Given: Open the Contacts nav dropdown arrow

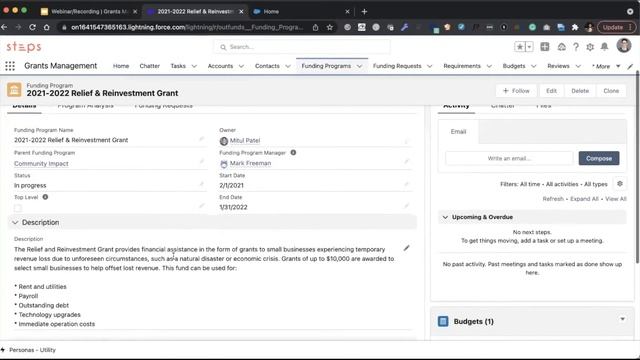Looking at the screenshot, I should coord(288,66).
